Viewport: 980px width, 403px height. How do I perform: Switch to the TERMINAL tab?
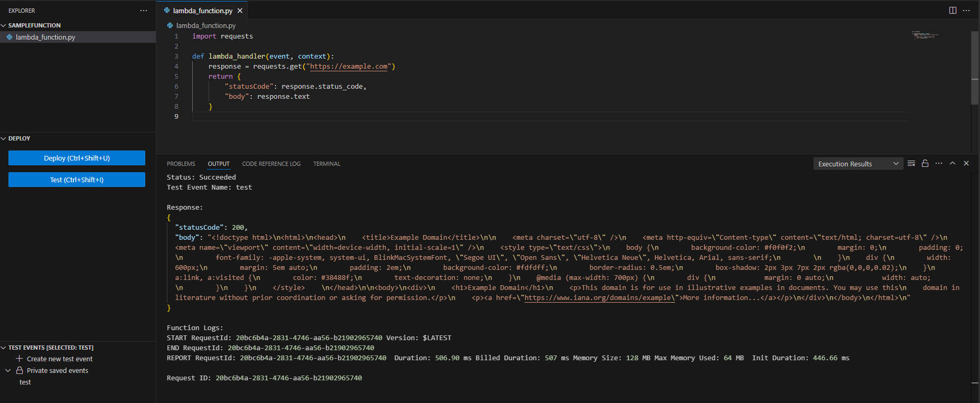click(327, 164)
